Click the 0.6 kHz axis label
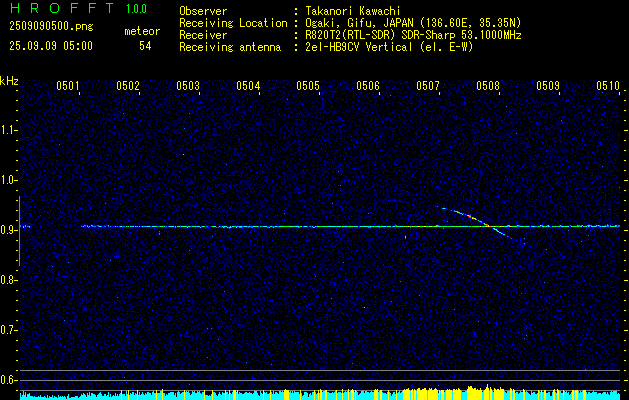 (x=8, y=380)
